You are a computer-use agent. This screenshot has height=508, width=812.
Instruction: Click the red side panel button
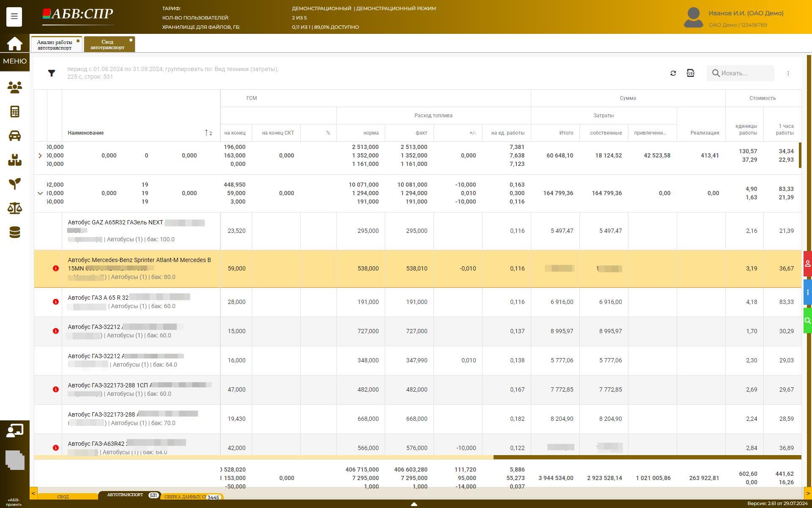pos(807,264)
